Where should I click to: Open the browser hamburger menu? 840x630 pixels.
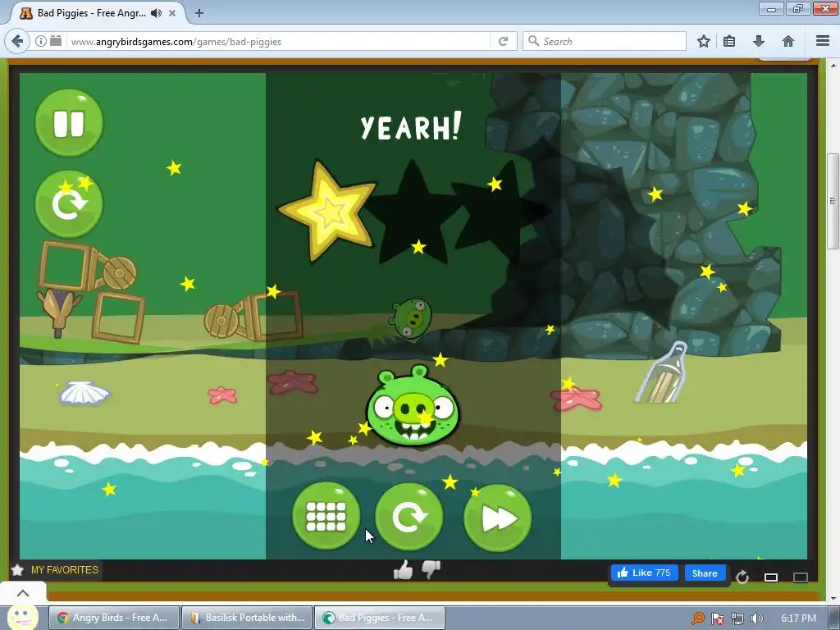click(823, 41)
